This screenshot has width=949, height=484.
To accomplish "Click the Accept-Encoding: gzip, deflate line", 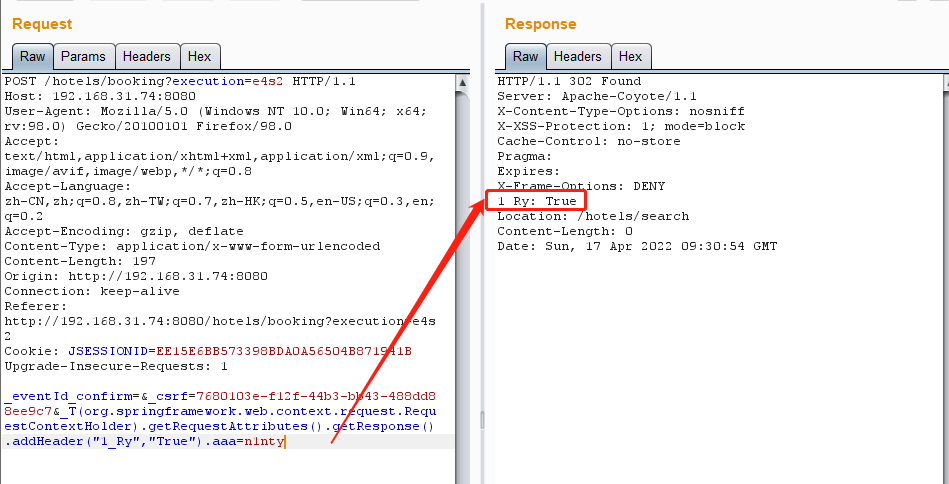I will [124, 231].
